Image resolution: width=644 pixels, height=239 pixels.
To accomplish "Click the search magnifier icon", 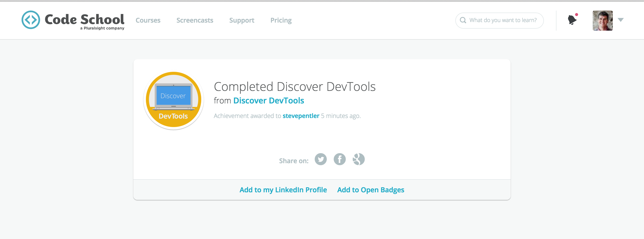I will pos(463,20).
